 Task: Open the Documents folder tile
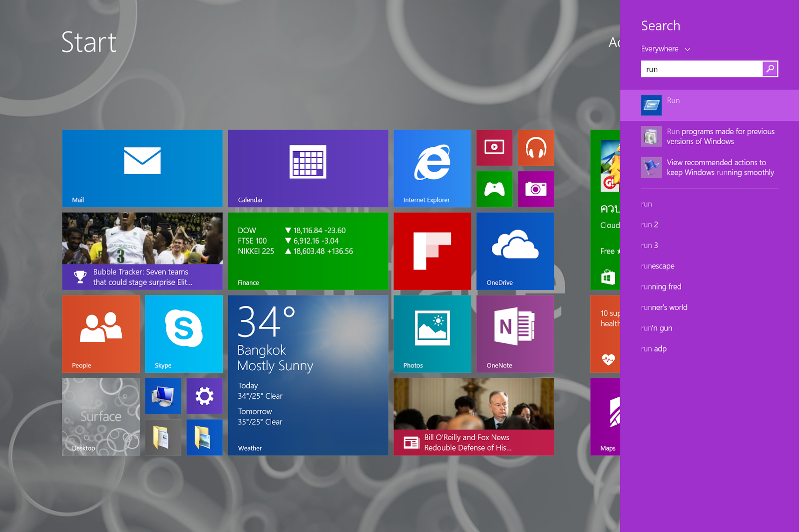163,437
